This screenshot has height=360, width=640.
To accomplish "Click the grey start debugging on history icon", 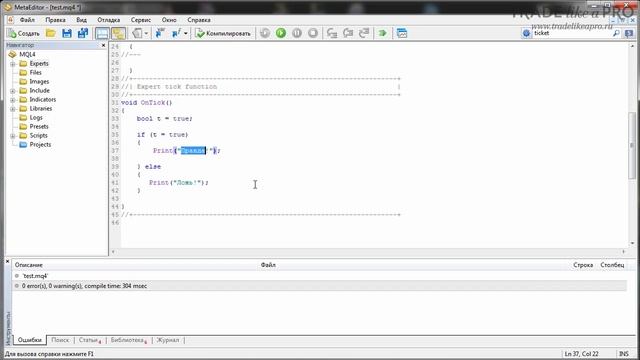I will click(x=265, y=33).
